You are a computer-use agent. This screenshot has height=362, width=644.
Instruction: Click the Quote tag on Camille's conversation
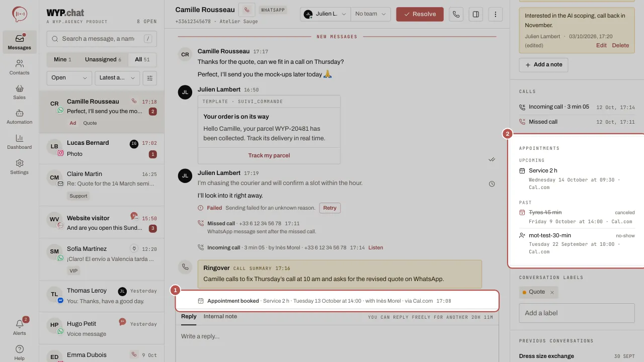point(90,123)
